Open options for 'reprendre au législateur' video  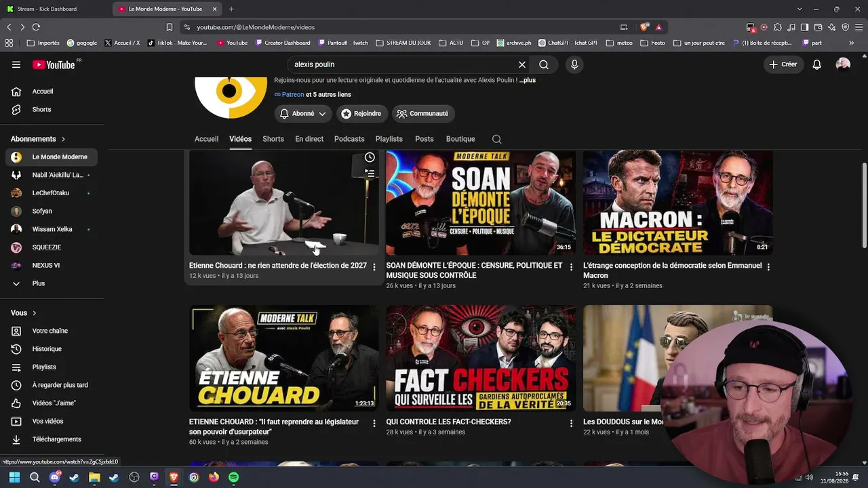tap(374, 424)
